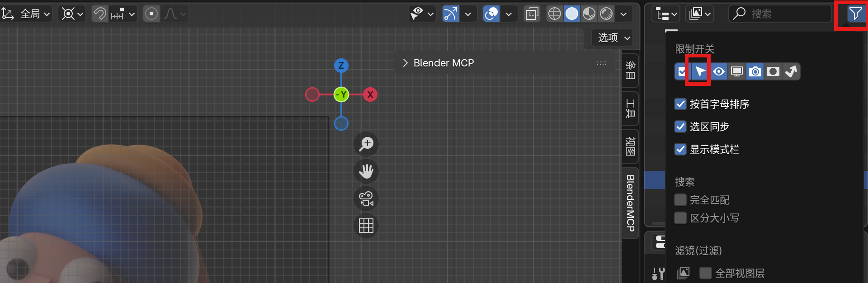Toggle the holdout restriction column icon
This screenshot has width=868, height=283.
(773, 71)
